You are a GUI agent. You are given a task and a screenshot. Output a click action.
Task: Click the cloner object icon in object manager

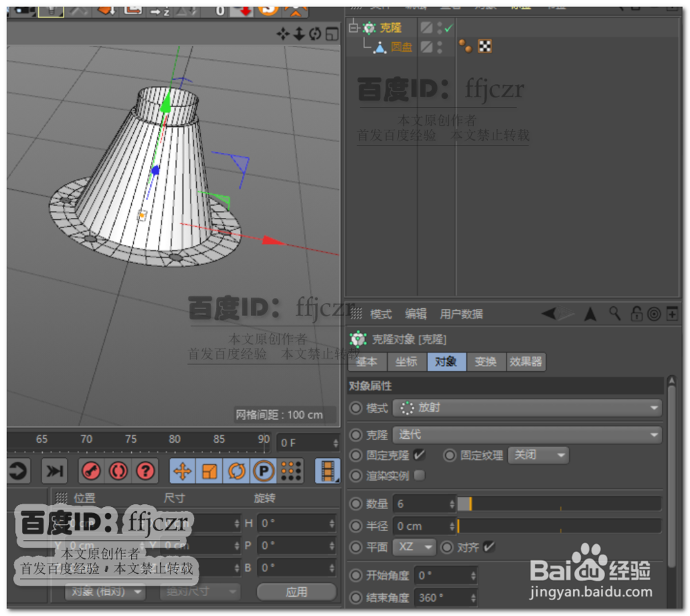point(369,28)
